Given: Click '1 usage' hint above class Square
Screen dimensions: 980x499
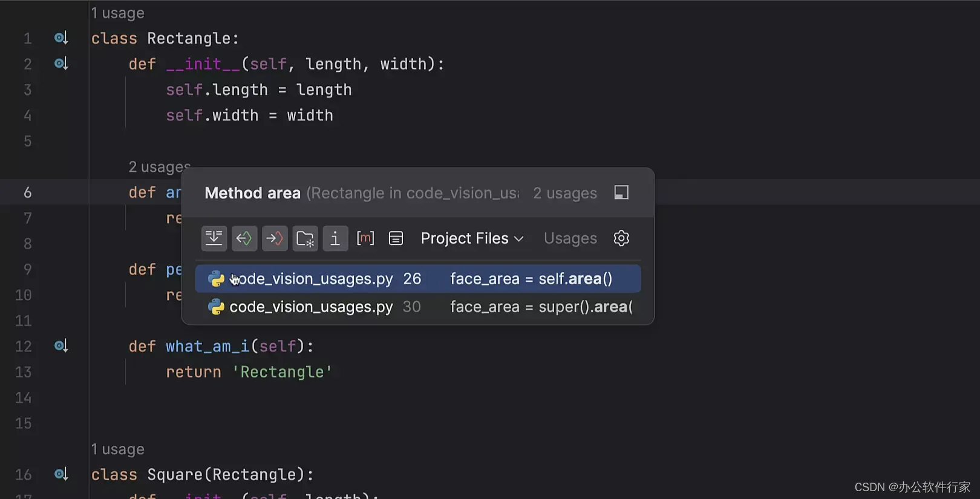Looking at the screenshot, I should click(x=117, y=449).
